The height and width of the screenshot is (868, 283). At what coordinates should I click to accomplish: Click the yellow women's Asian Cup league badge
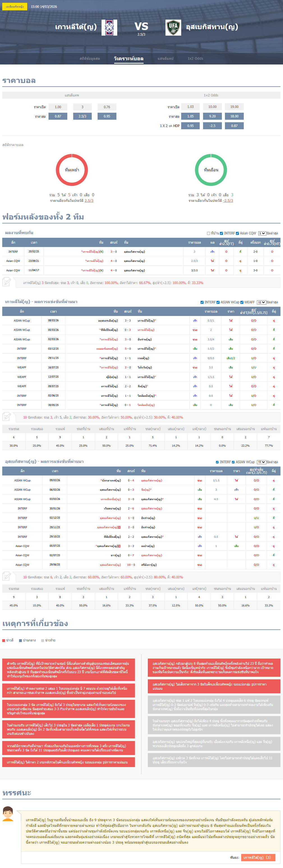point(15,6)
